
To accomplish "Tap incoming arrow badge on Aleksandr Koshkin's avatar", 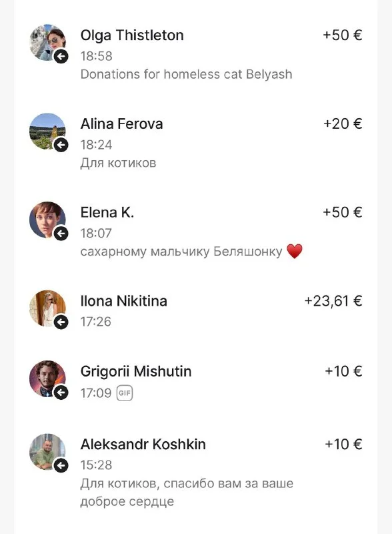I will pos(61,465).
